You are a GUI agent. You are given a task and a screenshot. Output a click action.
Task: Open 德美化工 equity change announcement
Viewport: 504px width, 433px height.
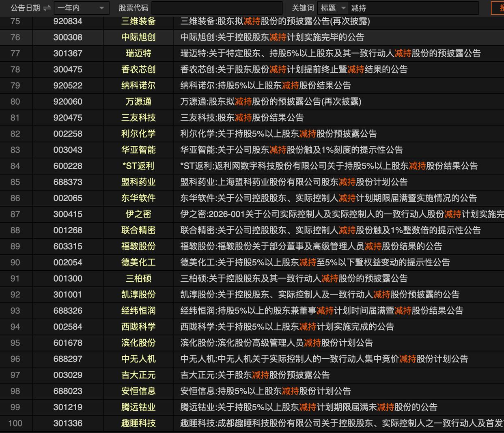tap(315, 263)
